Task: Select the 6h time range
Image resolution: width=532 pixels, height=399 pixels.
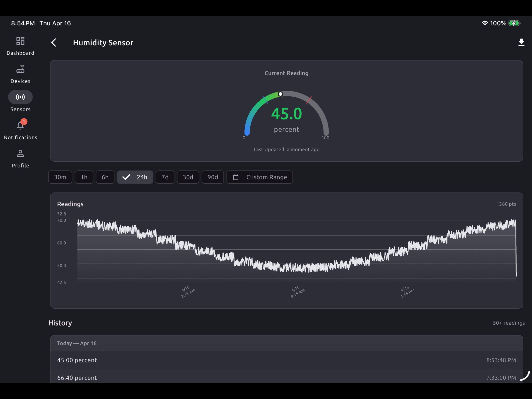Action: tap(105, 177)
